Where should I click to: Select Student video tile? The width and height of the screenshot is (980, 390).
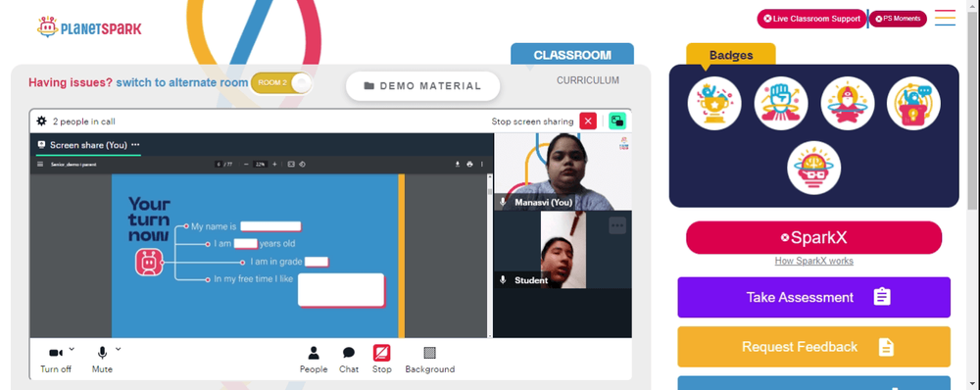tap(563, 249)
